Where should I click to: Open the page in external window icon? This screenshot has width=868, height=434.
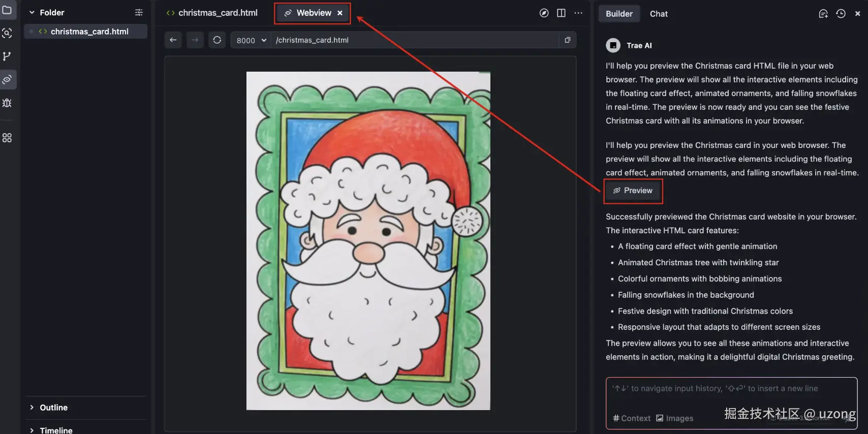click(568, 40)
